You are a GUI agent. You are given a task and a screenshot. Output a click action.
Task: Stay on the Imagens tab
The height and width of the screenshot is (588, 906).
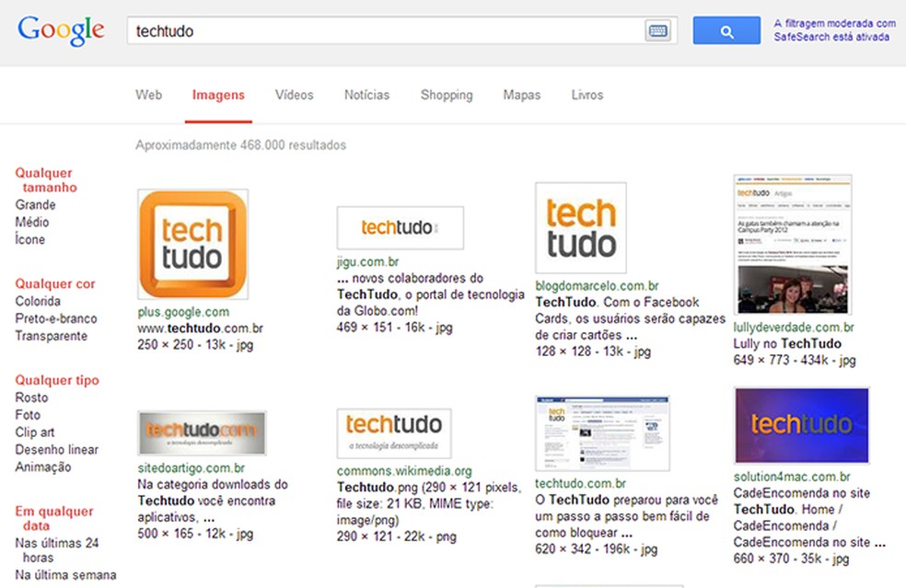[218, 94]
